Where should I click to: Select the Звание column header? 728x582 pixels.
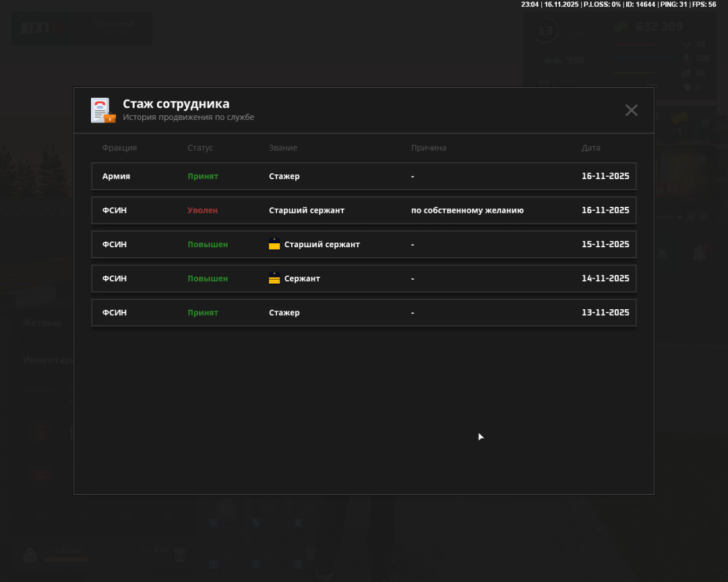tap(283, 148)
